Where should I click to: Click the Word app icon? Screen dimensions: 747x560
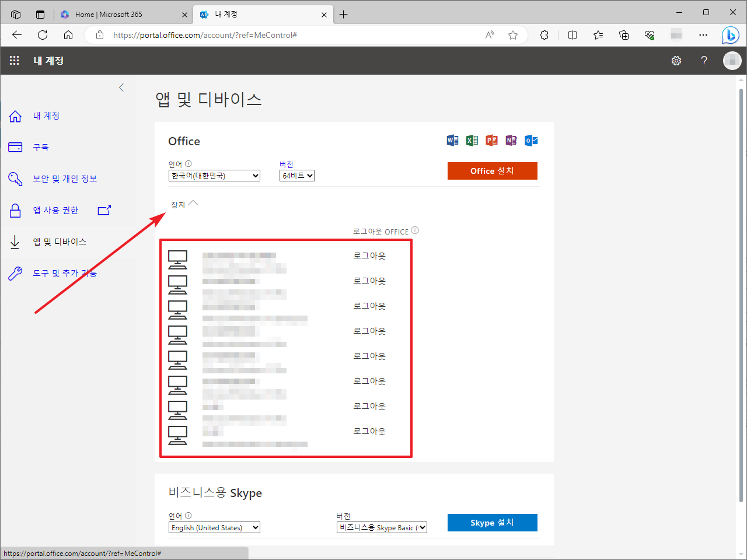click(452, 140)
